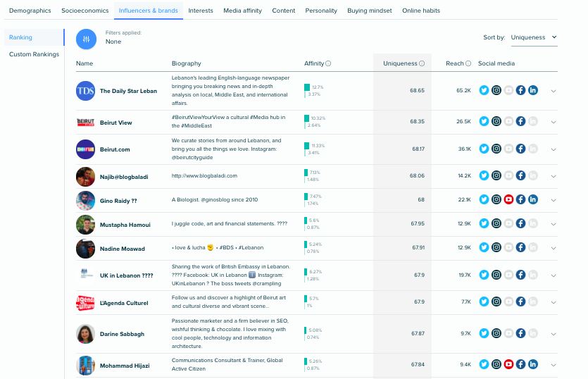The image size is (588, 379).
Task: Open The Daily Star Leban Facebook icon
Action: click(520, 90)
